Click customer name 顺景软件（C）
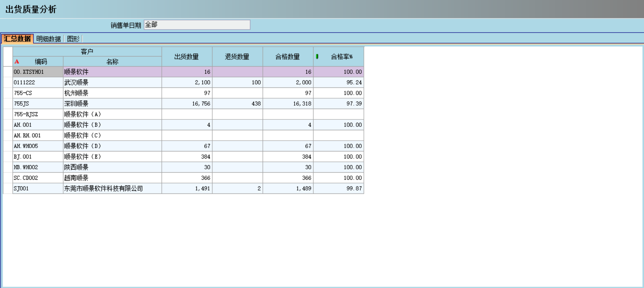 click(83, 135)
